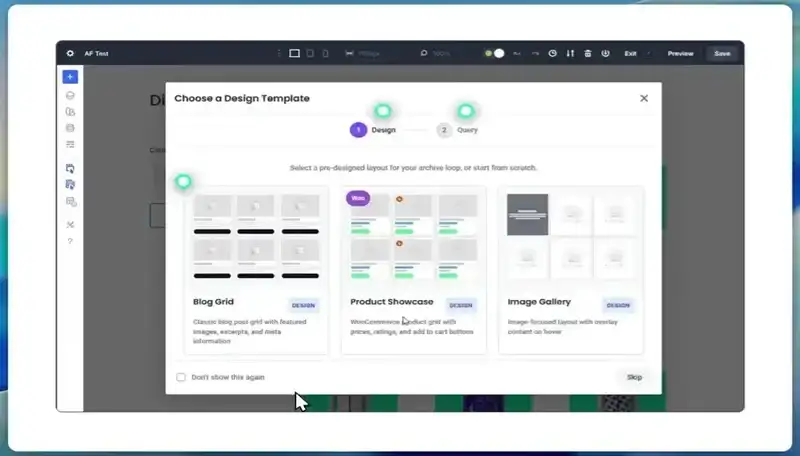Click the history clock icon
The image size is (800, 456).
pyautogui.click(x=552, y=53)
